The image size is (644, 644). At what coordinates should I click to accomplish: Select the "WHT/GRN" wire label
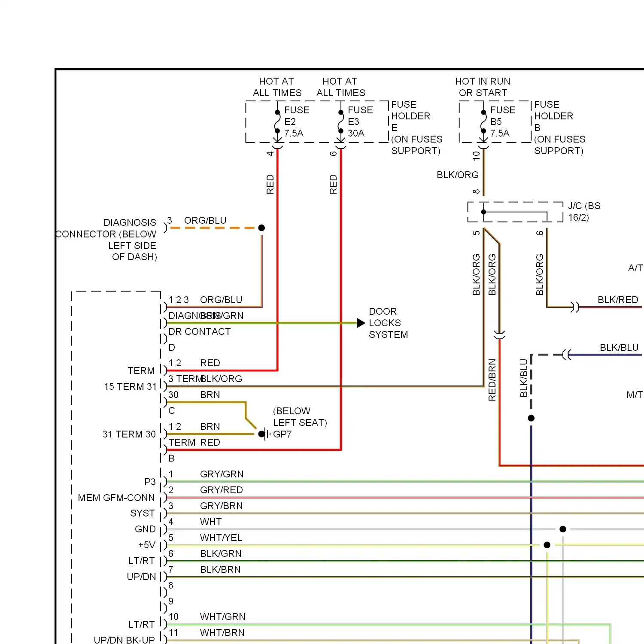coord(222,617)
